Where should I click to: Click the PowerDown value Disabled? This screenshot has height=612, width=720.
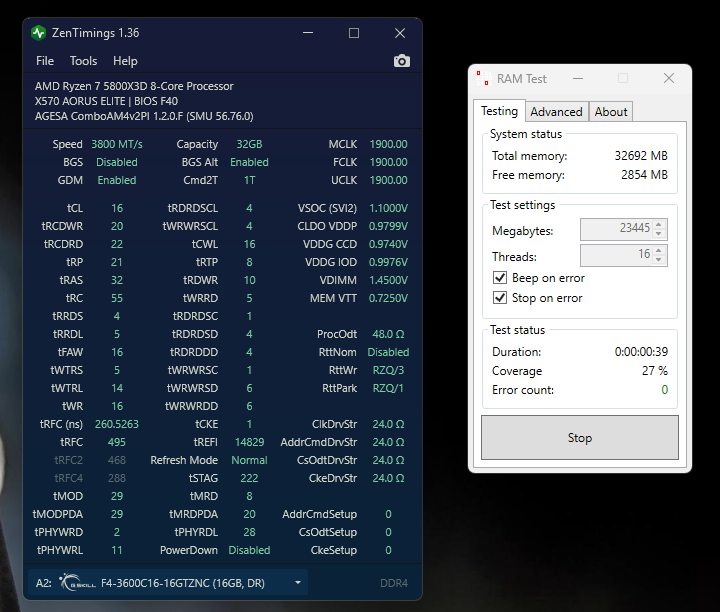[x=249, y=550]
